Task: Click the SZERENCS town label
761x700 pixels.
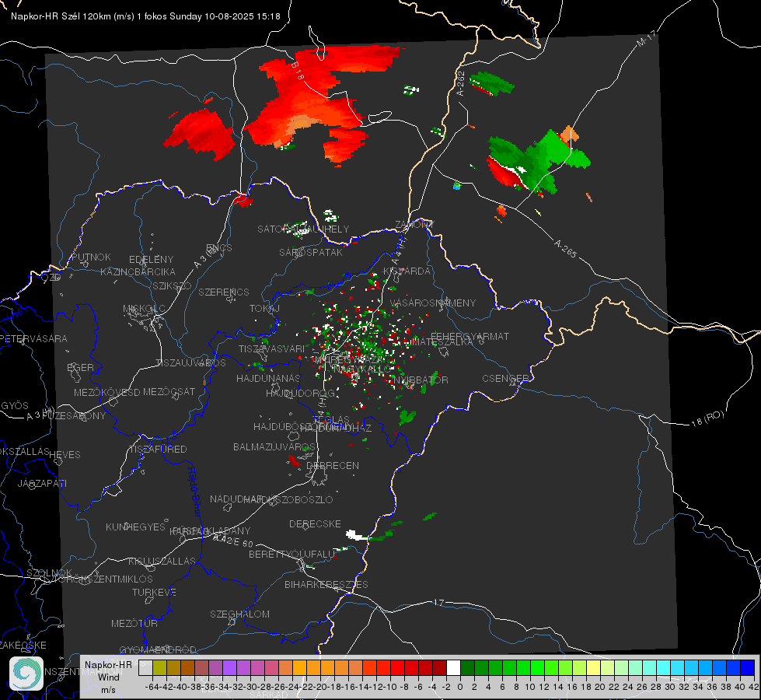Action: 224,292
